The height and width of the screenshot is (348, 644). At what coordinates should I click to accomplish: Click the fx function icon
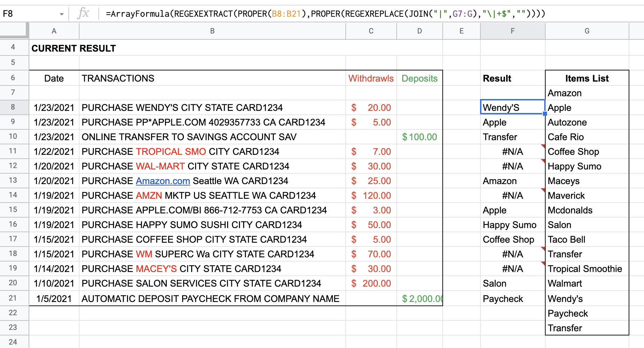click(x=83, y=14)
